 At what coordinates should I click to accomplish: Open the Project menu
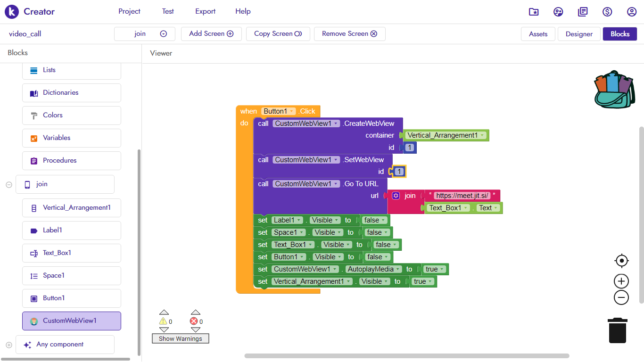[129, 11]
